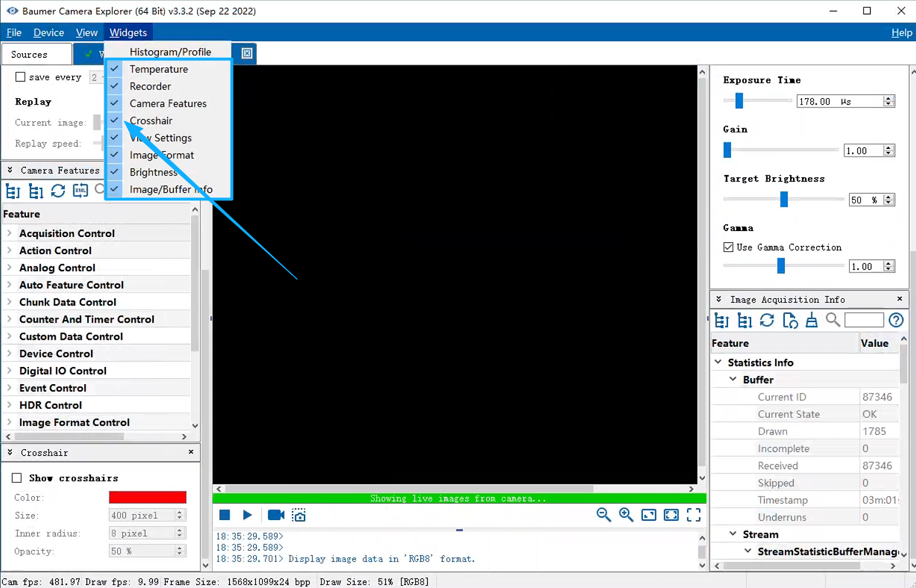Expand all nodes in Camera Features toolbar
The width and height of the screenshot is (916, 588).
point(36,191)
